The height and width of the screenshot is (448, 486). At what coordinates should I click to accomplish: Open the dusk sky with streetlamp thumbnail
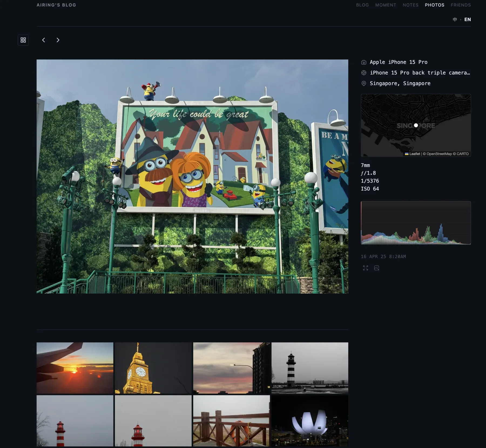pos(231,368)
